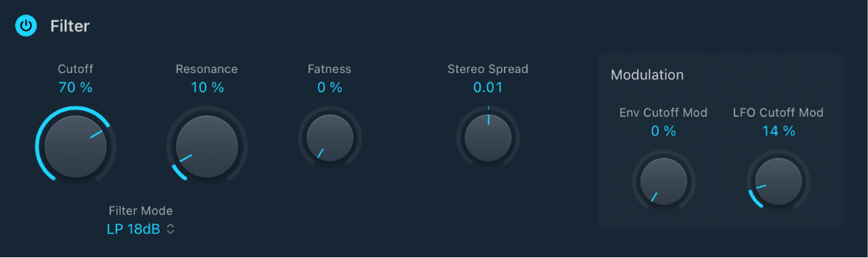The width and height of the screenshot is (868, 258).
Task: Click the Filter section title
Action: (69, 27)
